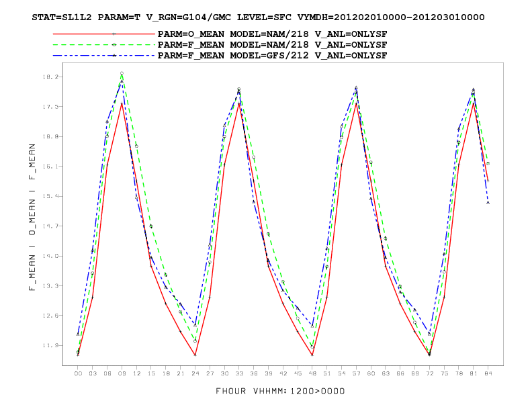Image resolution: width=532 pixels, height=411 pixels.
Task: Click x-axis tick label 09
Action: click(122, 373)
